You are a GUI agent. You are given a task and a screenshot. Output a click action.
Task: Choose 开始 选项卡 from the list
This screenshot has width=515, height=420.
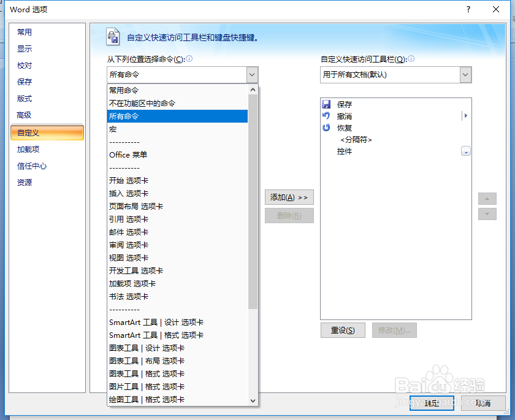pos(177,180)
